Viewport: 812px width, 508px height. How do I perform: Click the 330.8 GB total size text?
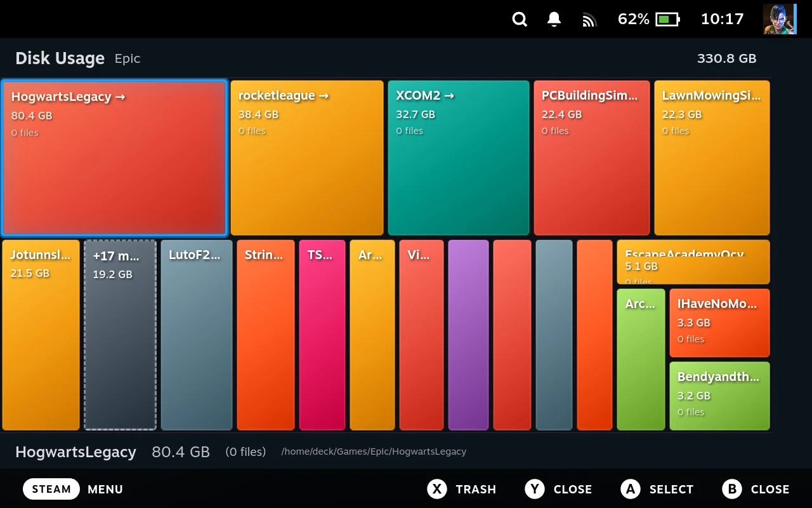[x=726, y=58]
